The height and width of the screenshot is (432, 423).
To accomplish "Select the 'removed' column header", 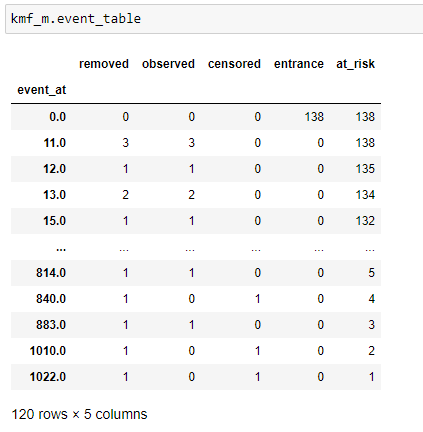I will pos(104,64).
